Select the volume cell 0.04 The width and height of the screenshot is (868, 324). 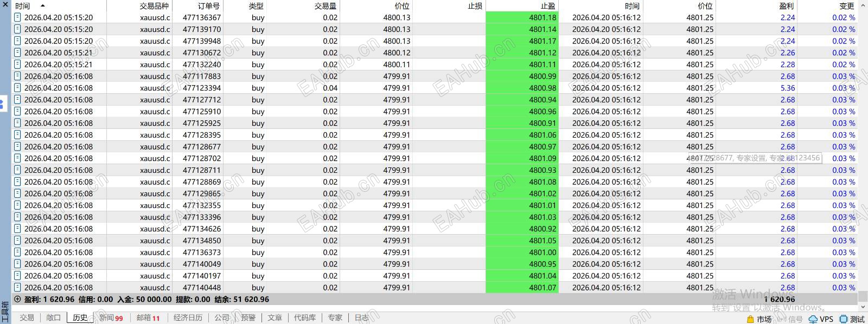(x=330, y=88)
